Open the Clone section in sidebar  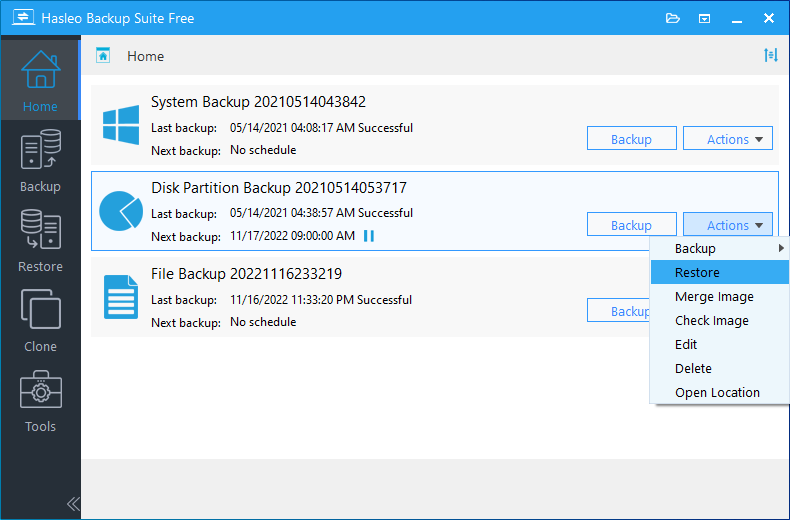click(40, 320)
